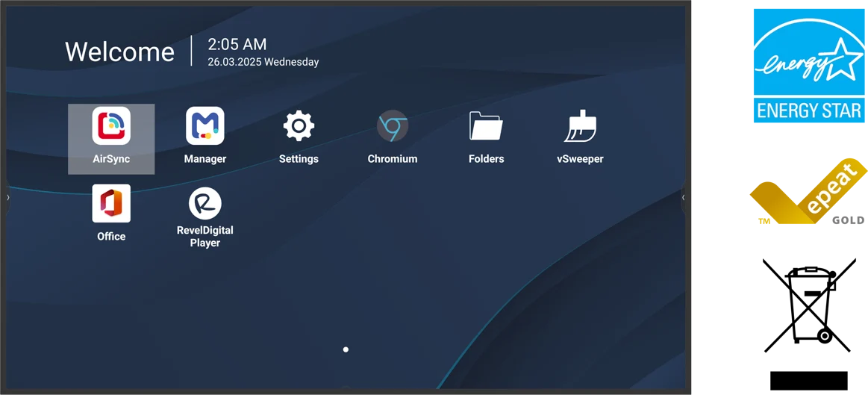Expand the bottom edge pull-up handle
Viewport: 868px width, 395px height.
tap(346, 388)
